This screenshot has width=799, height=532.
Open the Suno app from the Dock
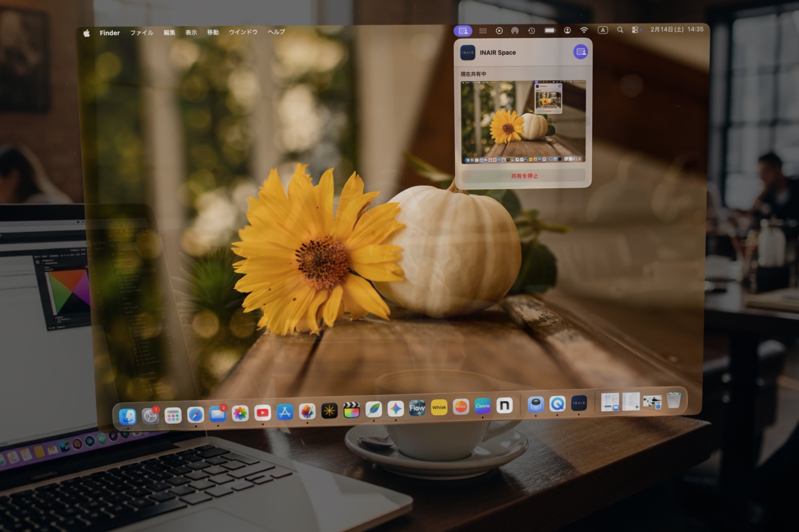[461, 407]
